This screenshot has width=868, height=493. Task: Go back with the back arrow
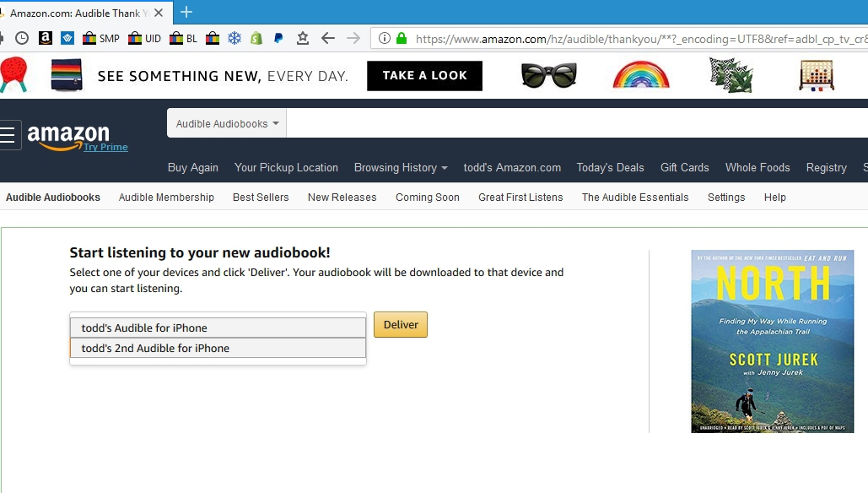point(328,38)
